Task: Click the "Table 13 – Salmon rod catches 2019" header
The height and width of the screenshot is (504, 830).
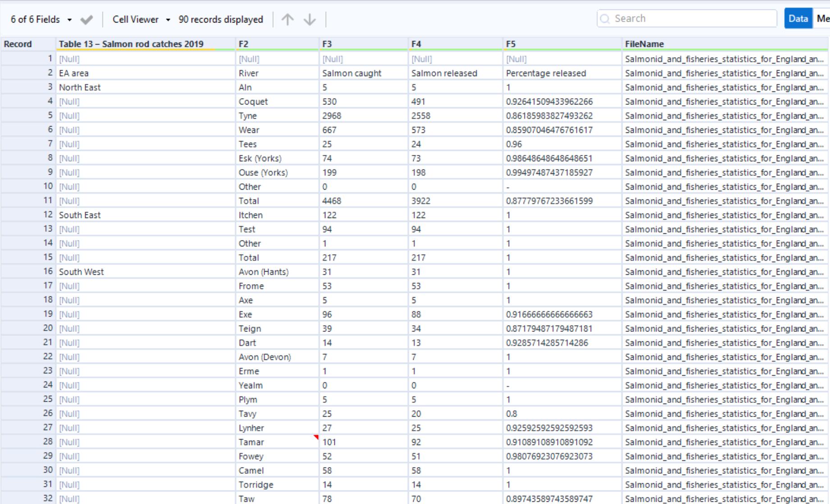Action: 131,44
